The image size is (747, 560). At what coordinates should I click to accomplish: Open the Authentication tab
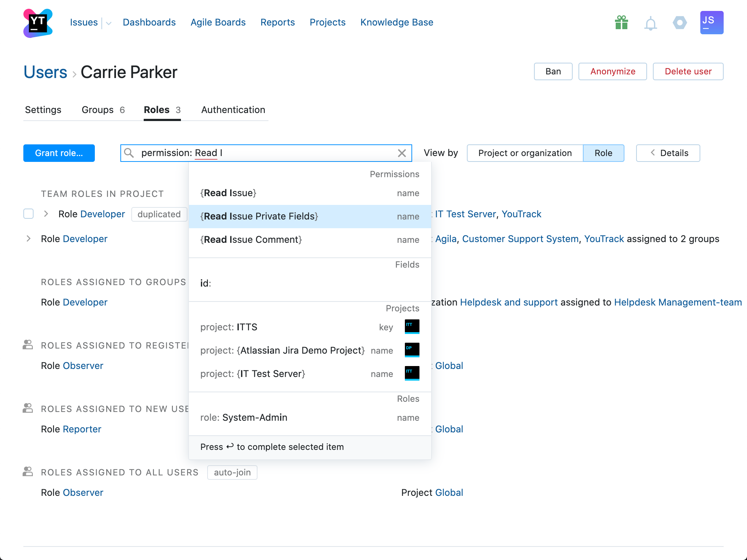click(x=233, y=110)
